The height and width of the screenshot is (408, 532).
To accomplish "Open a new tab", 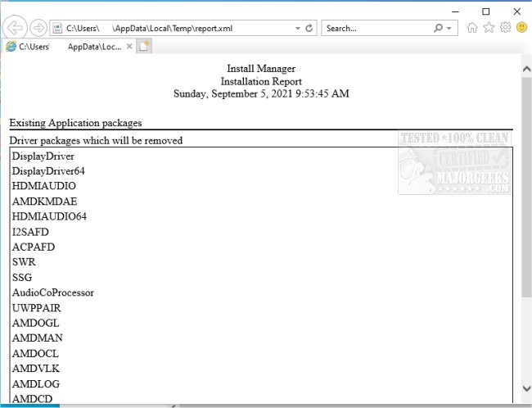I will [x=144, y=46].
